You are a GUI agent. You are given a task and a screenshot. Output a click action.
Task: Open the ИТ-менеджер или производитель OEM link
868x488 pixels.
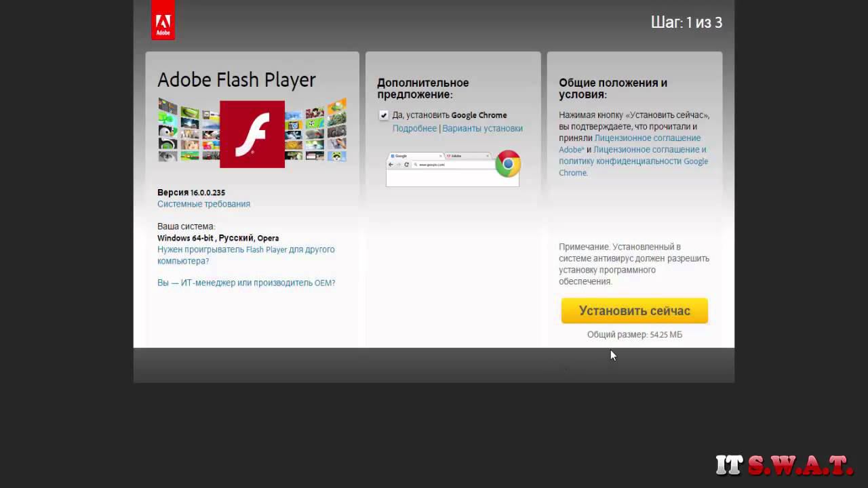246,283
